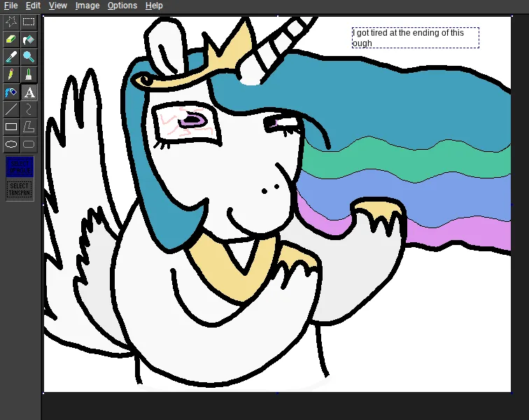
Task: Enable the transparent selection option
Action: click(x=20, y=190)
